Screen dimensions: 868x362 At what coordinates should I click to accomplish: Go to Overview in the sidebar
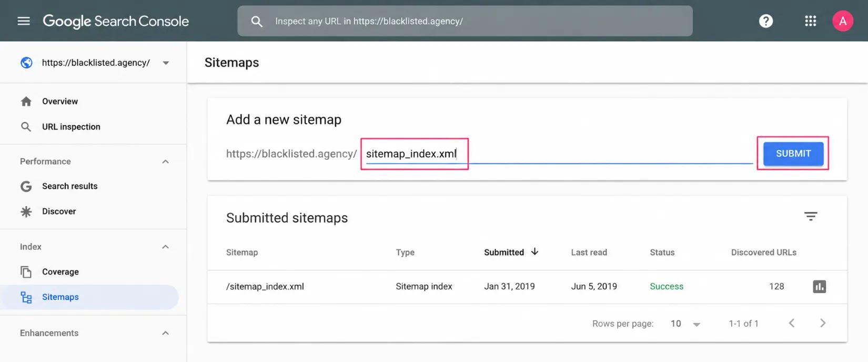(60, 101)
